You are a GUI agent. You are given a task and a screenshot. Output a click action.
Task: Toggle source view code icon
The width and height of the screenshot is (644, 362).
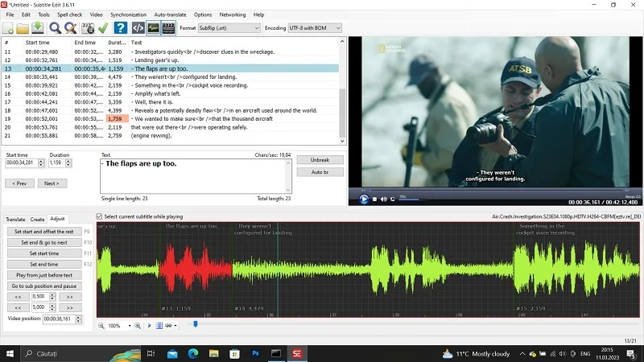pyautogui.click(x=138, y=28)
